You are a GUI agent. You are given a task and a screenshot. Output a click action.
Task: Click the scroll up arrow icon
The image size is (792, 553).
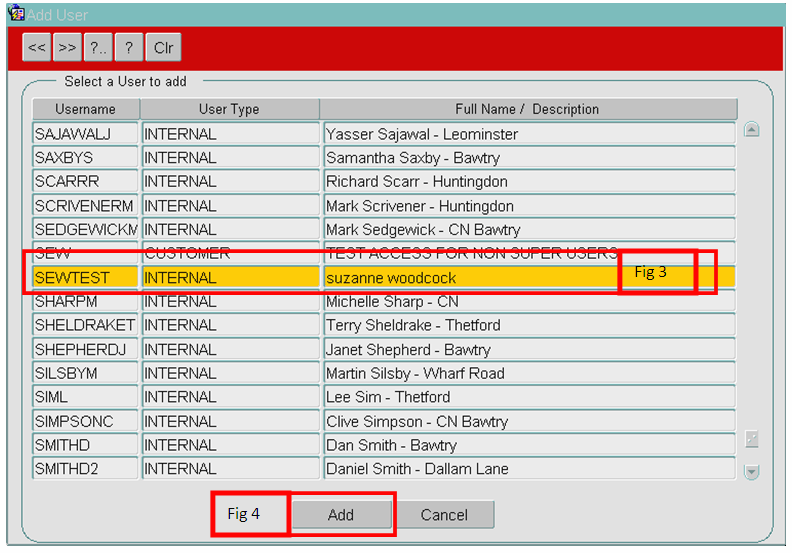point(751,129)
